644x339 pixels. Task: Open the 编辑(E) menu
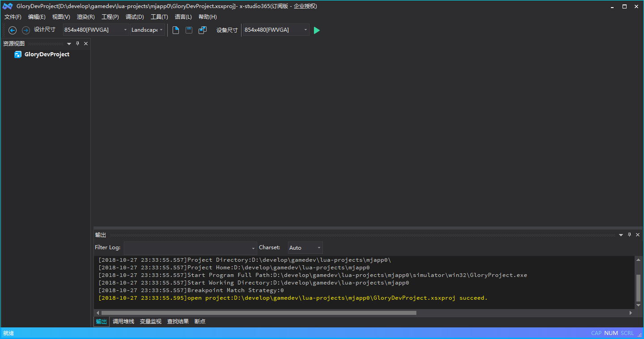(37, 17)
